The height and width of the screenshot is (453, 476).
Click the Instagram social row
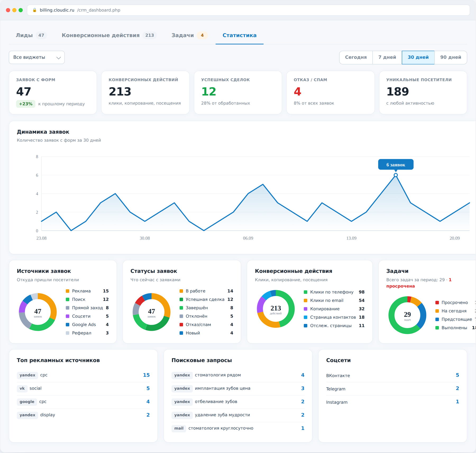click(393, 402)
